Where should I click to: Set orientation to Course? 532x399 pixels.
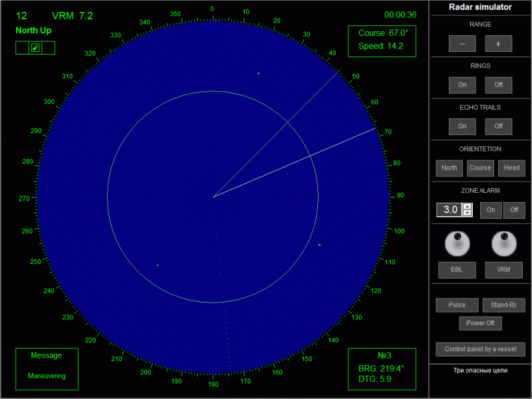pyautogui.click(x=480, y=168)
